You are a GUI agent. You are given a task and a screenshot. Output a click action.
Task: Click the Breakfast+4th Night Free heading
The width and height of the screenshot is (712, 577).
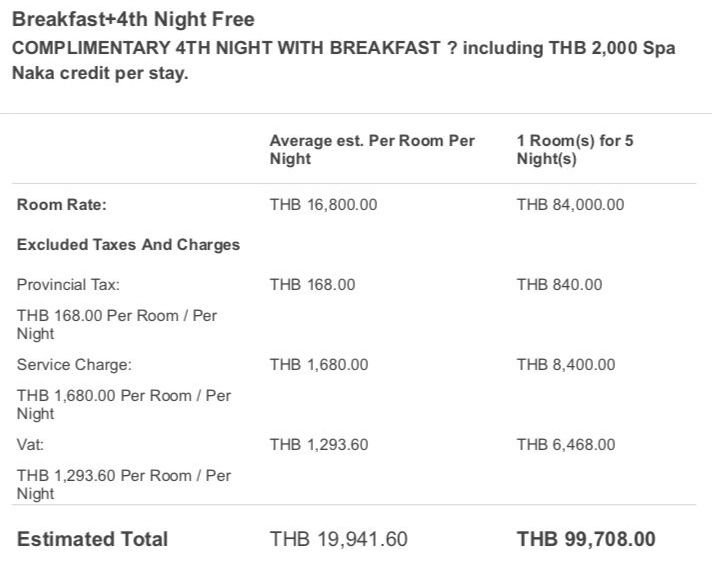pyautogui.click(x=132, y=19)
